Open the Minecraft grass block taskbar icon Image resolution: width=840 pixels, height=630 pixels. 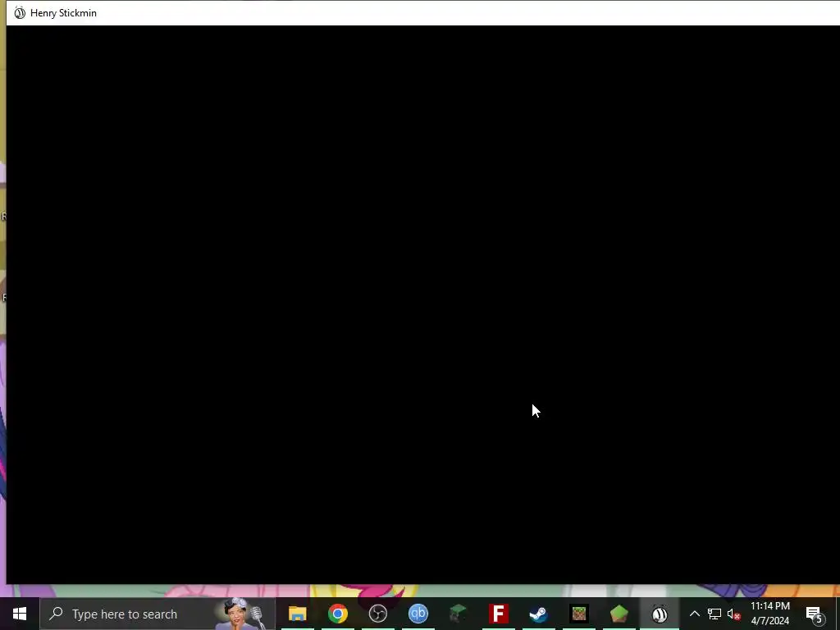[x=578, y=614]
